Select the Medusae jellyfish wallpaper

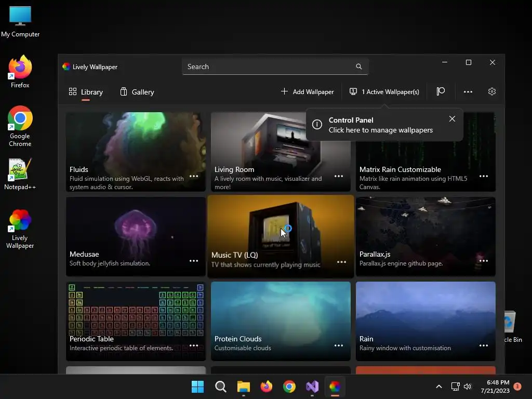[x=136, y=236]
